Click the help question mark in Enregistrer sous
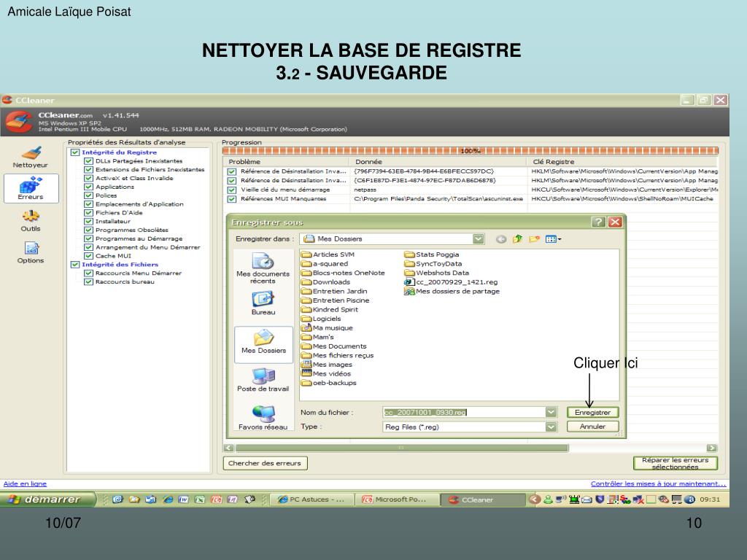 point(598,222)
